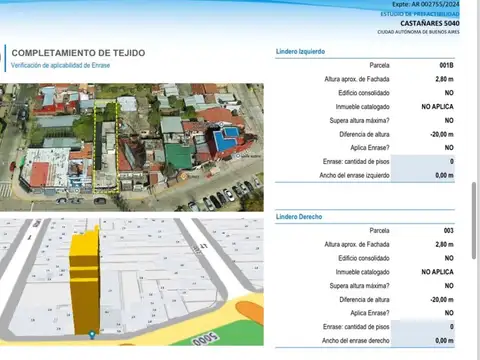Image resolution: width=480 pixels, height=360 pixels.
Task: Click the 'Ancho del enrase derecho' label
Action: [x=356, y=341]
